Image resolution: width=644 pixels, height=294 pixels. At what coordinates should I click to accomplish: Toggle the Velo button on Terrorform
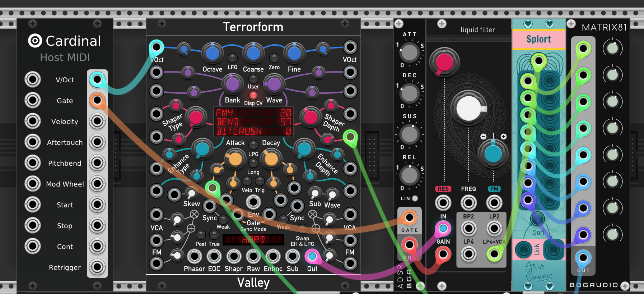click(x=247, y=181)
